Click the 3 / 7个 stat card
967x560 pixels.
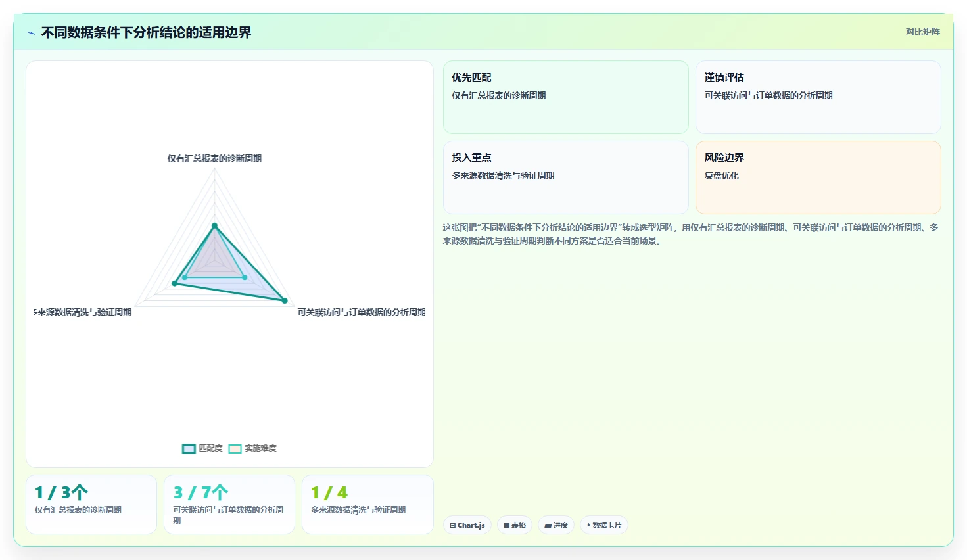(229, 504)
